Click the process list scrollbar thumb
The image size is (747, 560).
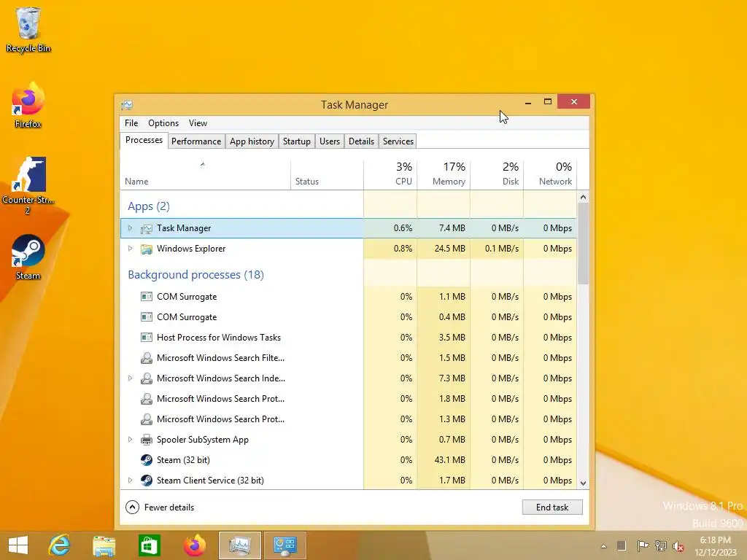583,244
